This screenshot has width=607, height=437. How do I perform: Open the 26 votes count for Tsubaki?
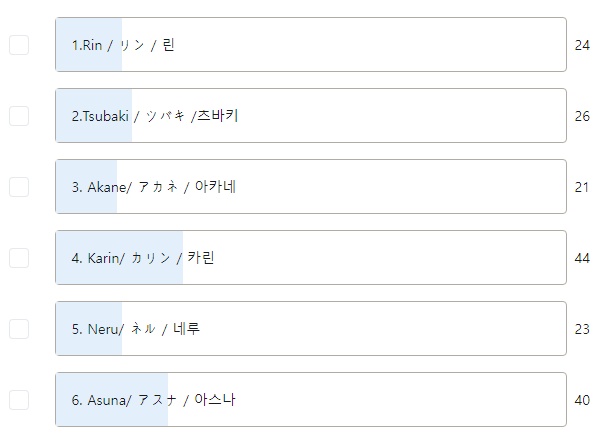click(x=583, y=116)
